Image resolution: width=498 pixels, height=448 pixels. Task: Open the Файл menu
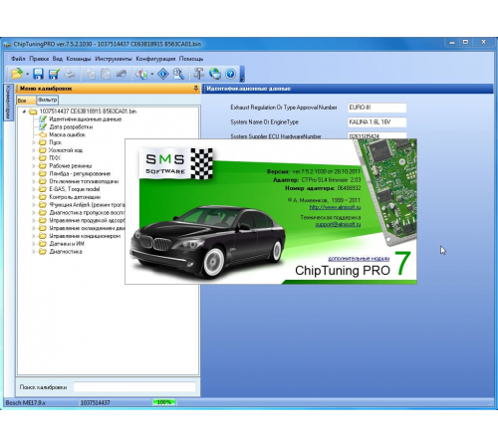click(18, 59)
